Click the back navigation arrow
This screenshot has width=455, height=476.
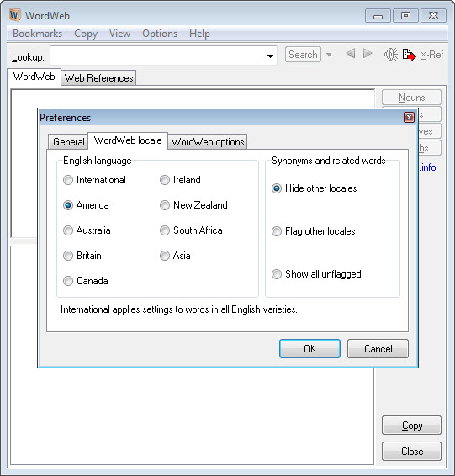(351, 54)
